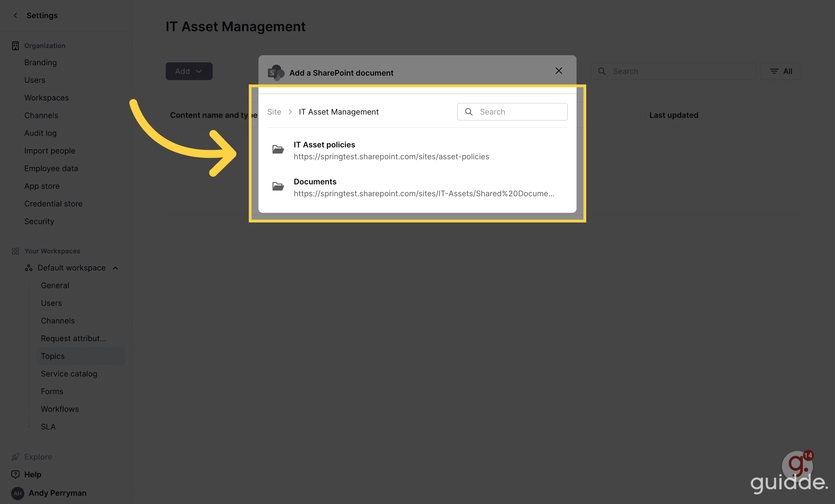The image size is (835, 504).
Task: Open Security settings
Action: point(39,221)
